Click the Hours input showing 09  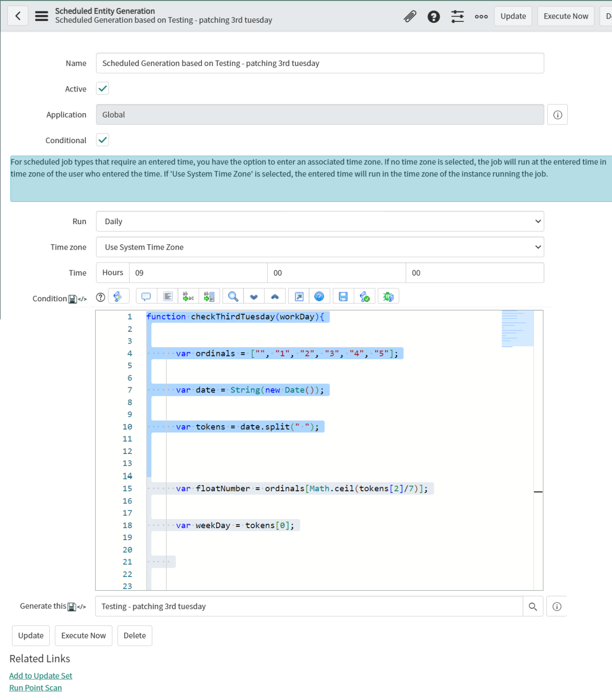coord(198,273)
